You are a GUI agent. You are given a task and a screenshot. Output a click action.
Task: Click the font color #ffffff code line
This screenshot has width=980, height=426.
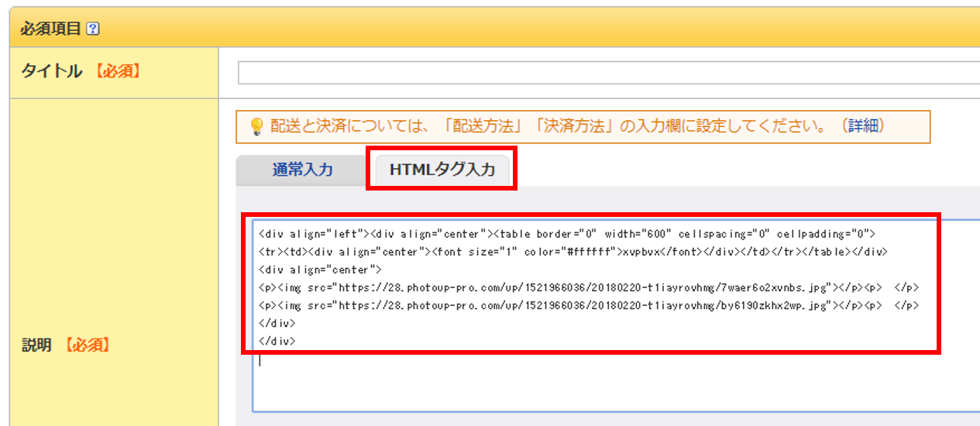pyautogui.click(x=573, y=252)
